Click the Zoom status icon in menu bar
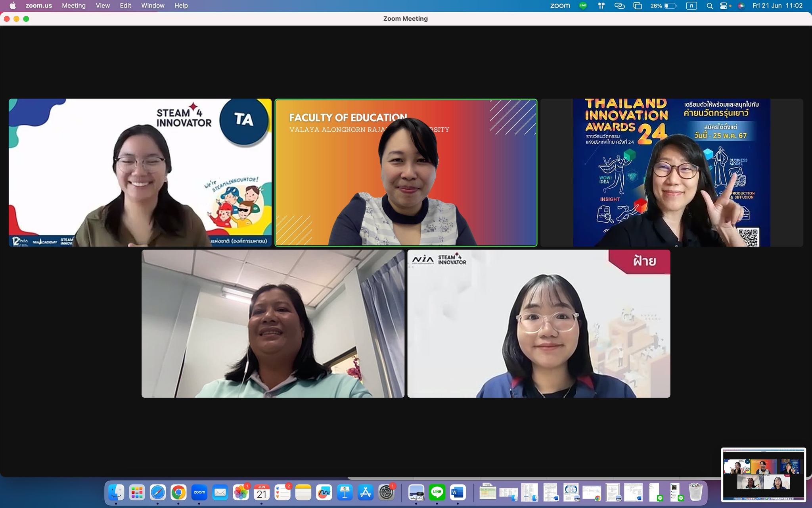This screenshot has width=812, height=508. [560, 6]
